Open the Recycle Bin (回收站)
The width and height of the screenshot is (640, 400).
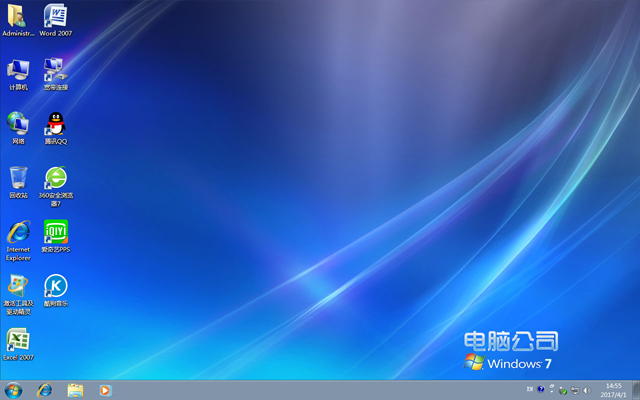click(18, 178)
